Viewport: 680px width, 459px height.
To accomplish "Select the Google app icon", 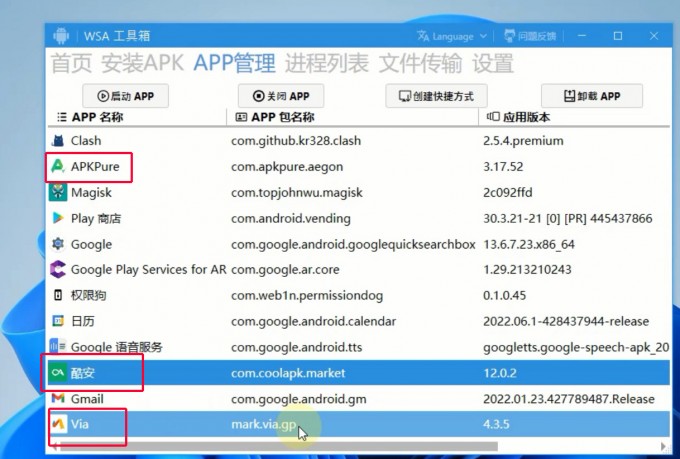I will click(58, 244).
